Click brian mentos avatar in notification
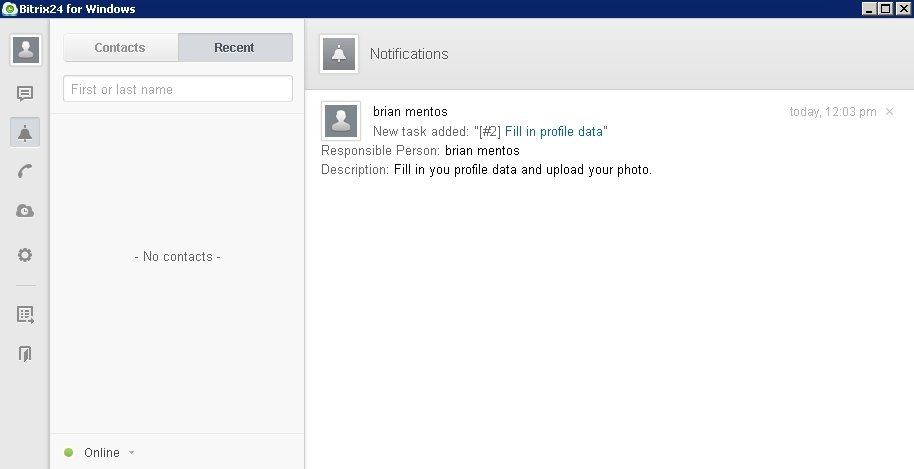 point(341,121)
